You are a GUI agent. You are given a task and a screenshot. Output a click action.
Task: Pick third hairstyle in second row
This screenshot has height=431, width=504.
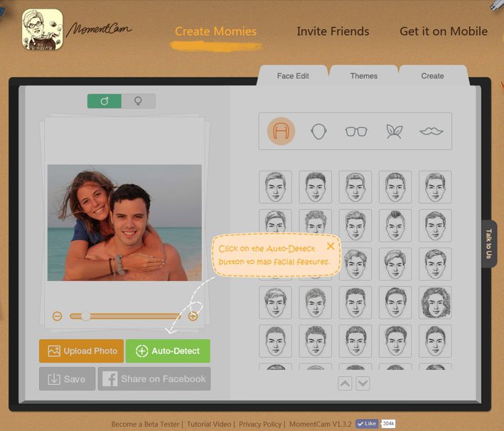point(355,225)
